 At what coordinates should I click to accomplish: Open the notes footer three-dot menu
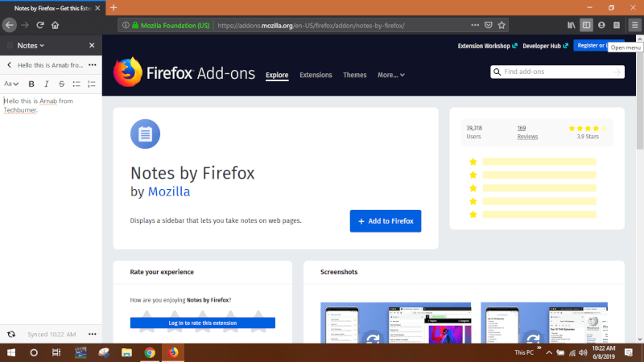click(93, 334)
